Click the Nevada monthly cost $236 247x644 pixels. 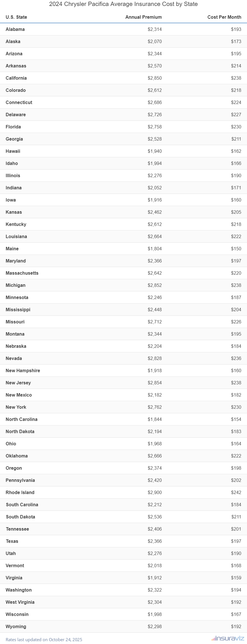coord(236,358)
